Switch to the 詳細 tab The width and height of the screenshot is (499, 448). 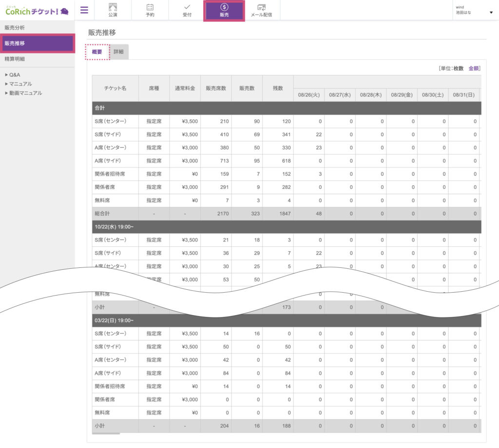[119, 52]
